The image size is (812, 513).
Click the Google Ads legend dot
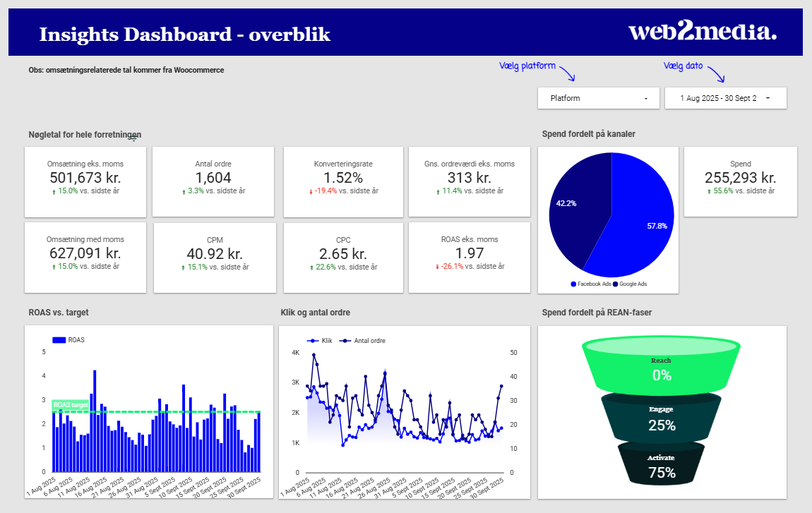click(x=616, y=284)
